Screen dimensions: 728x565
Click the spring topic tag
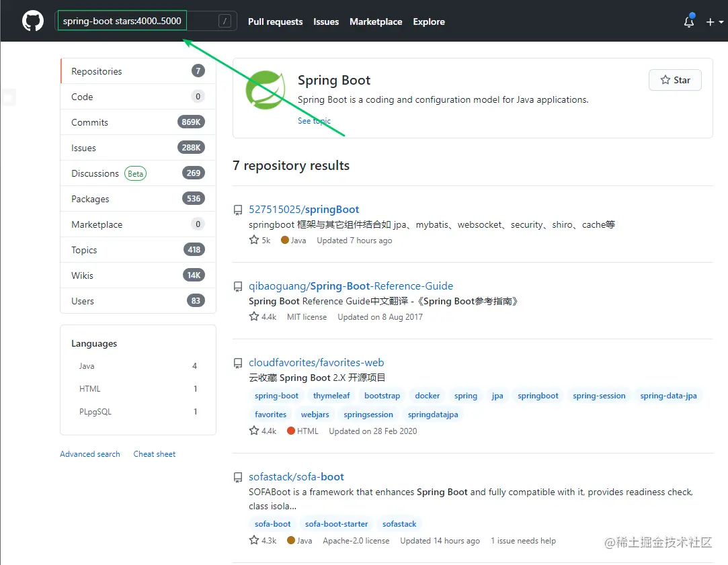466,396
